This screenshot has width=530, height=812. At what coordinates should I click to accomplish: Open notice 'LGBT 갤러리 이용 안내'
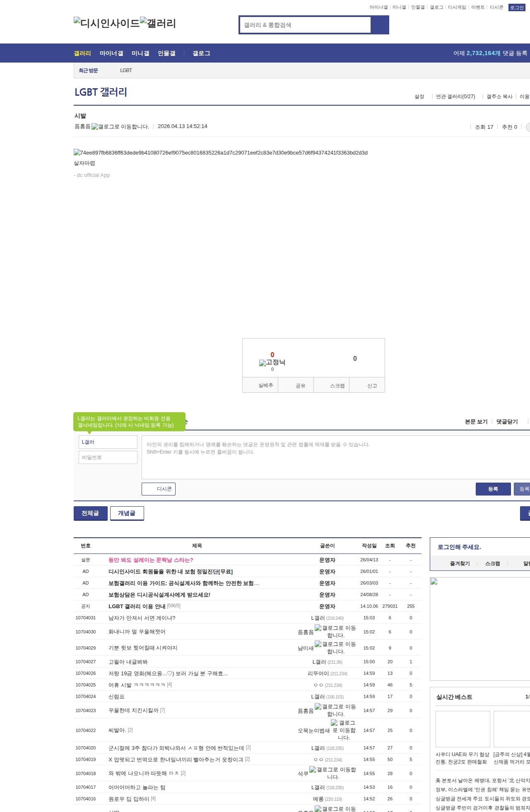coord(137,606)
